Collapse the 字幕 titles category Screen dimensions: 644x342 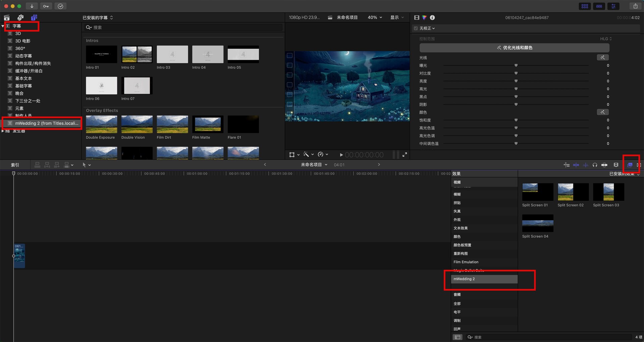(x=3, y=26)
